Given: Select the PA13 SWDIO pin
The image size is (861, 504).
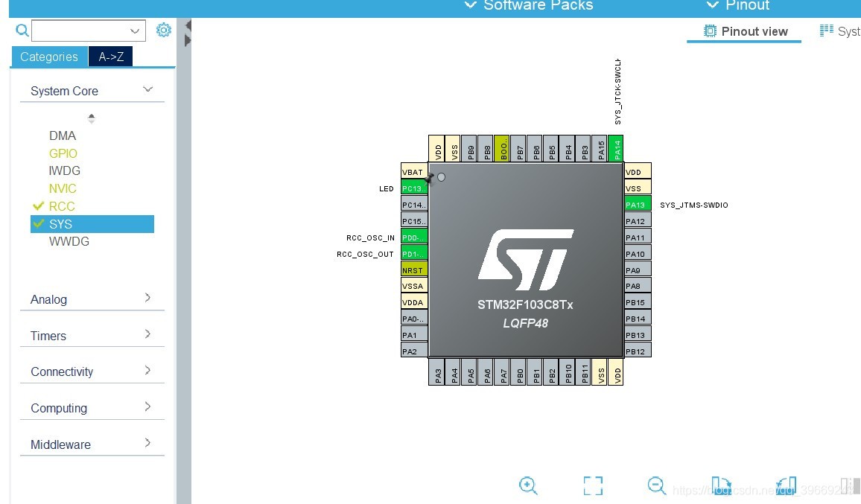Looking at the screenshot, I should (x=638, y=204).
